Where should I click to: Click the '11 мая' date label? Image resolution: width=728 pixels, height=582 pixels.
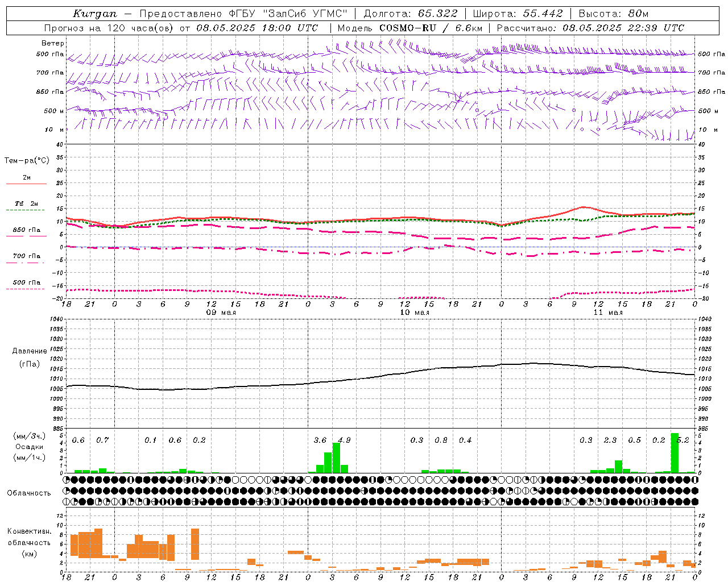[608, 313]
